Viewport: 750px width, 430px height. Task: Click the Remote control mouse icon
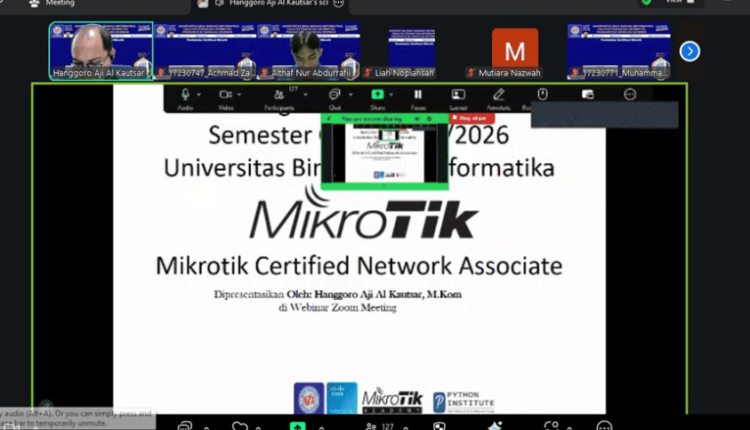coord(542,94)
